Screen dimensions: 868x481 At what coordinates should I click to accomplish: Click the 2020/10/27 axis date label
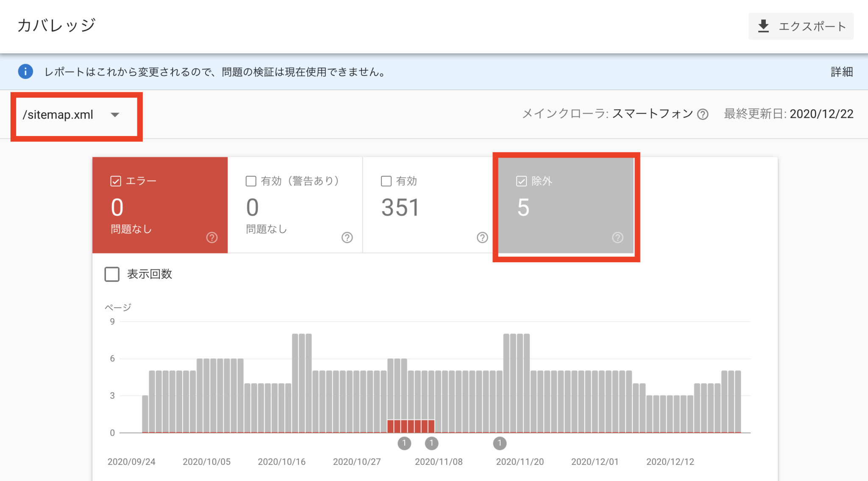(357, 462)
